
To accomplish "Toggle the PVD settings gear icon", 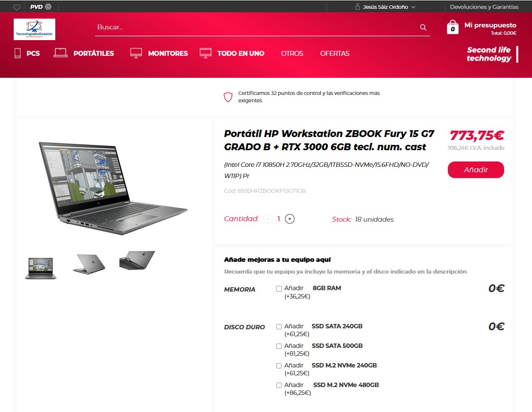I will coord(48,6).
